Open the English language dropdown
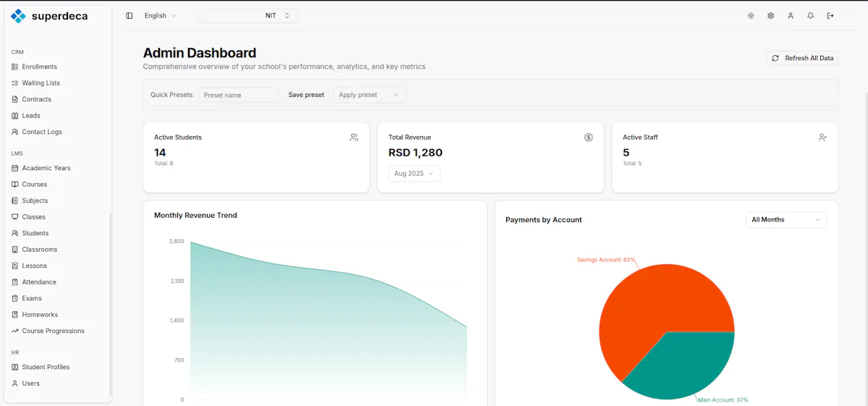Image resolution: width=868 pixels, height=406 pixels. (x=160, y=15)
